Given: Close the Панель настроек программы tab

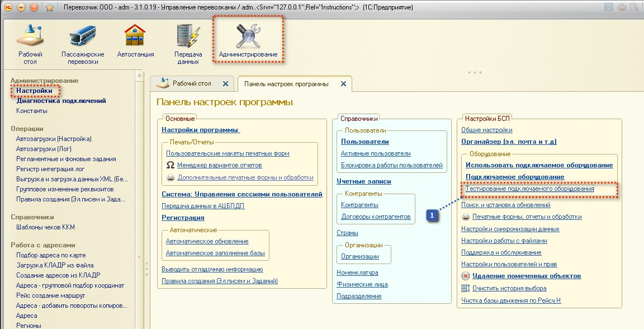Looking at the screenshot, I should click(x=344, y=84).
